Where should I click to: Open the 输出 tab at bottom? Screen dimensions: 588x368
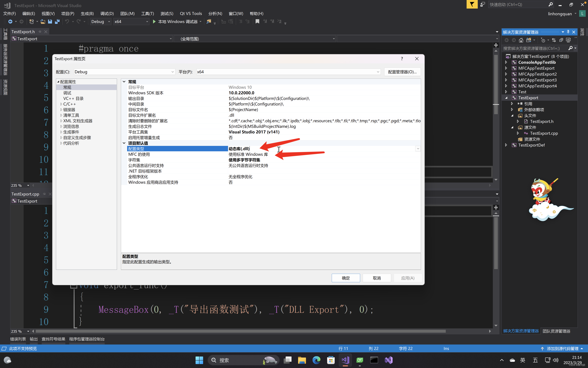(x=34, y=339)
